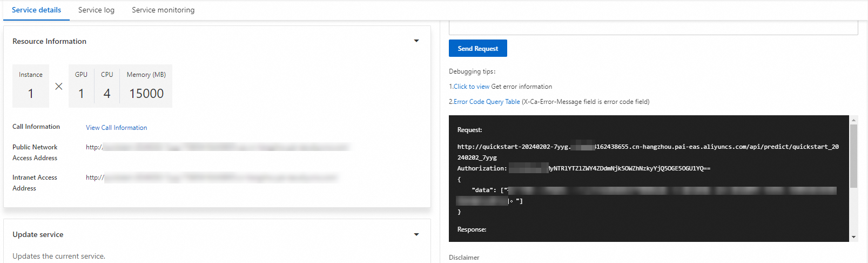Open the Error Code Query Table link

pyautogui.click(x=487, y=102)
